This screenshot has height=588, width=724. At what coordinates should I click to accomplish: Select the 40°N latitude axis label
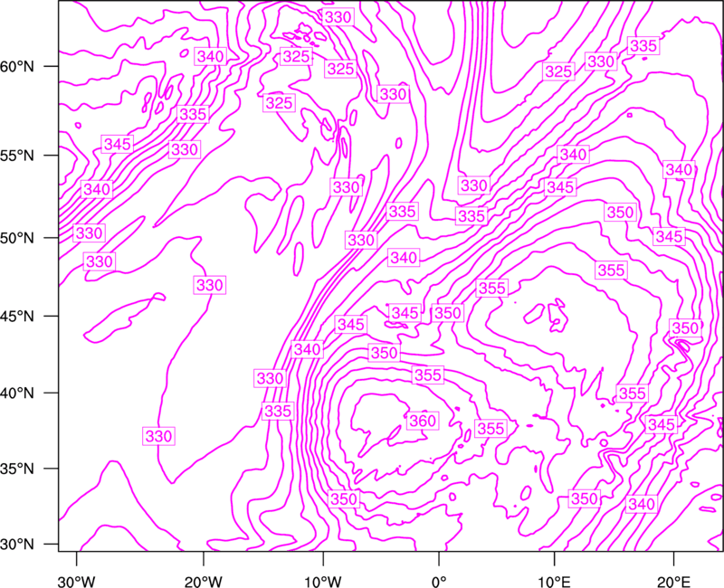17,394
